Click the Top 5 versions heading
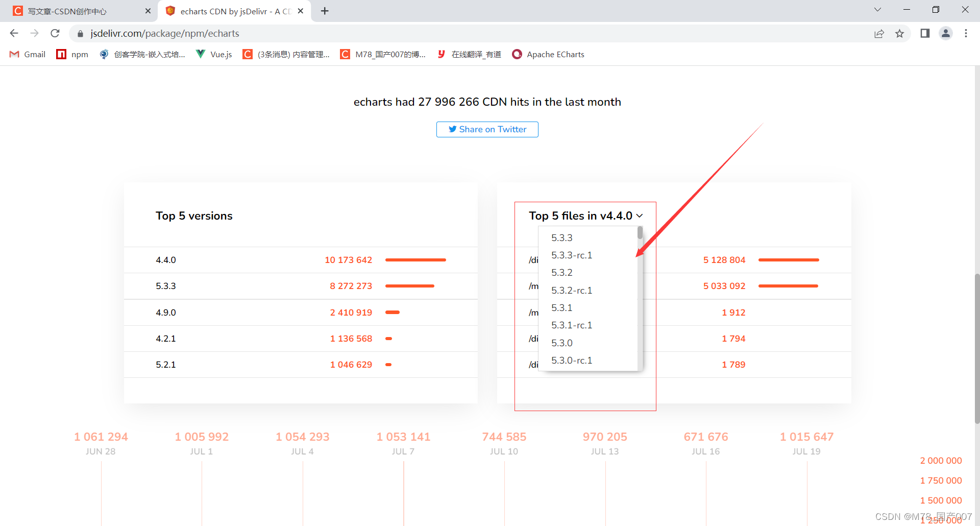Screen dimensions: 980x526 point(194,216)
